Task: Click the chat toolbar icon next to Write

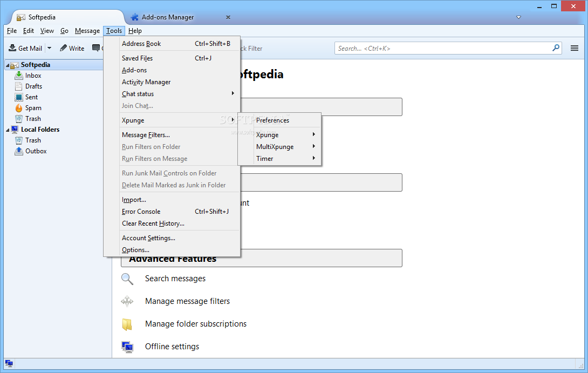Action: coord(97,48)
